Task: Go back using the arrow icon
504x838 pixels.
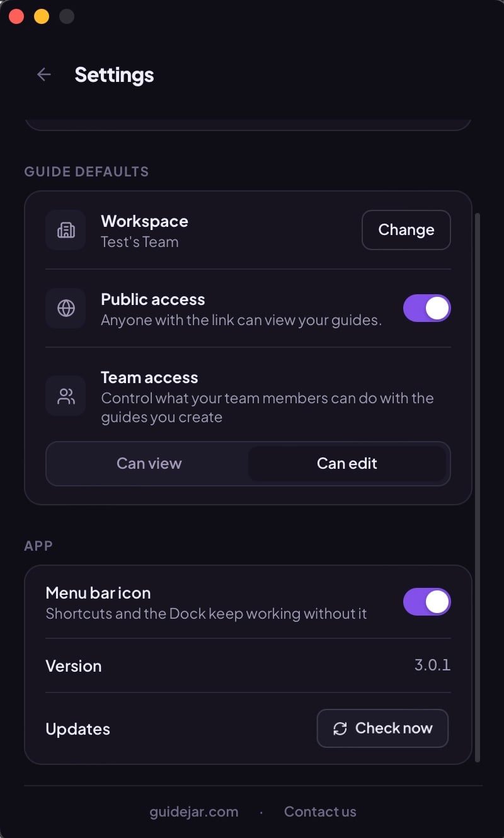Action: pos(43,74)
